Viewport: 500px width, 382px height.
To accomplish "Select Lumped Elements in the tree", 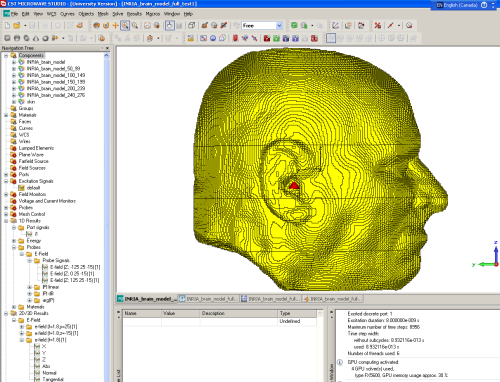I will point(36,148).
